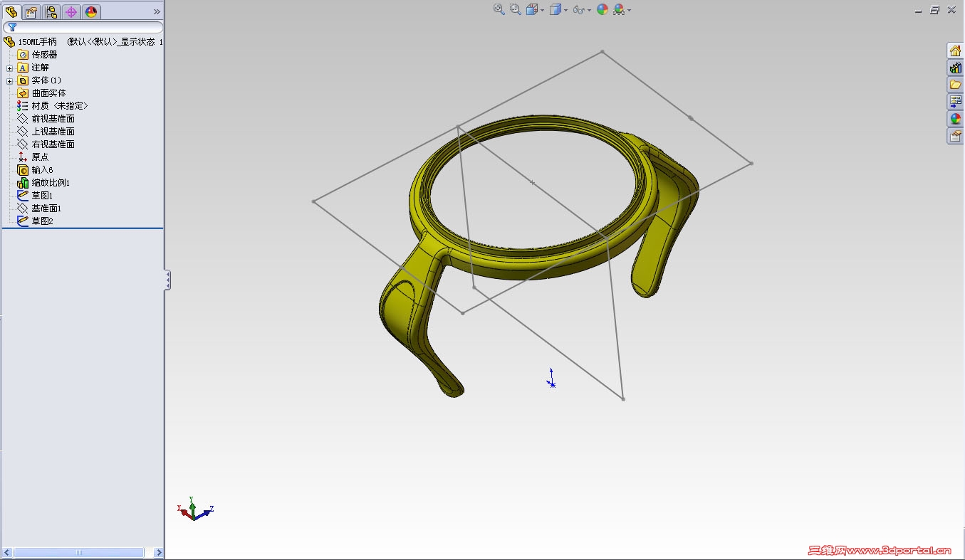
Task: Click the 草图2 sketch icon
Action: pos(23,221)
